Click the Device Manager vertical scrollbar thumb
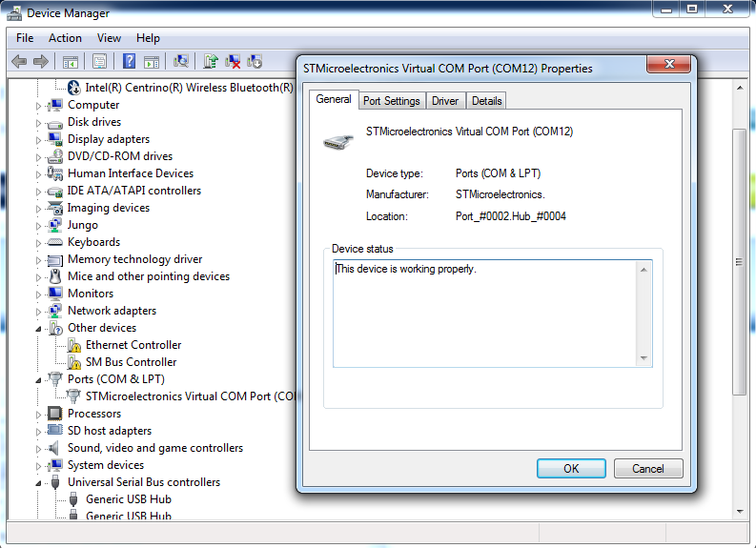Screen dimensions: 756x548 (x=740, y=262)
